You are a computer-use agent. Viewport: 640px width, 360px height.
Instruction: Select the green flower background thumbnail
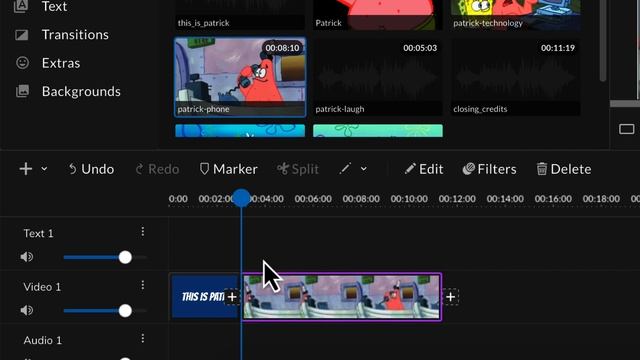[x=378, y=131]
